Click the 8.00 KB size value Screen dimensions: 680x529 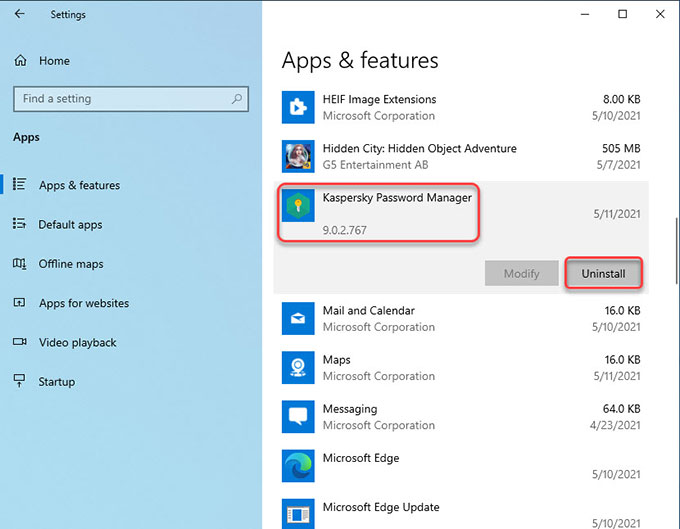[621, 99]
